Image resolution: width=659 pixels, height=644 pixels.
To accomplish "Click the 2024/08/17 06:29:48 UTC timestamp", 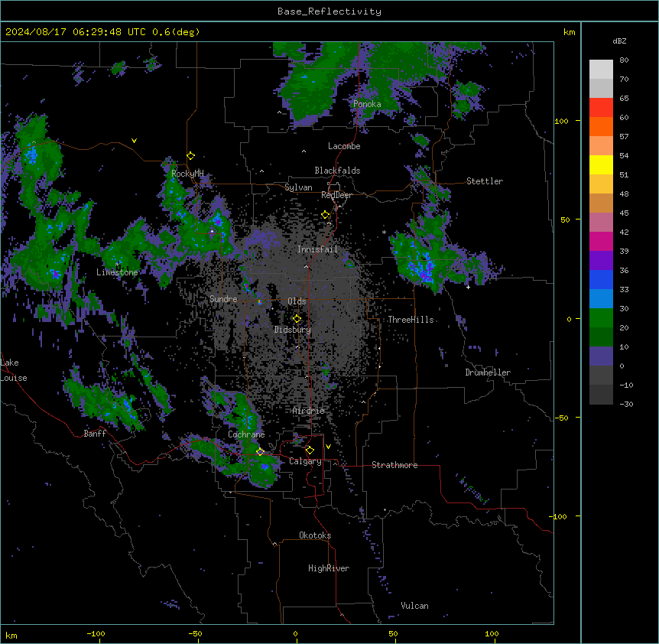I will (75, 32).
